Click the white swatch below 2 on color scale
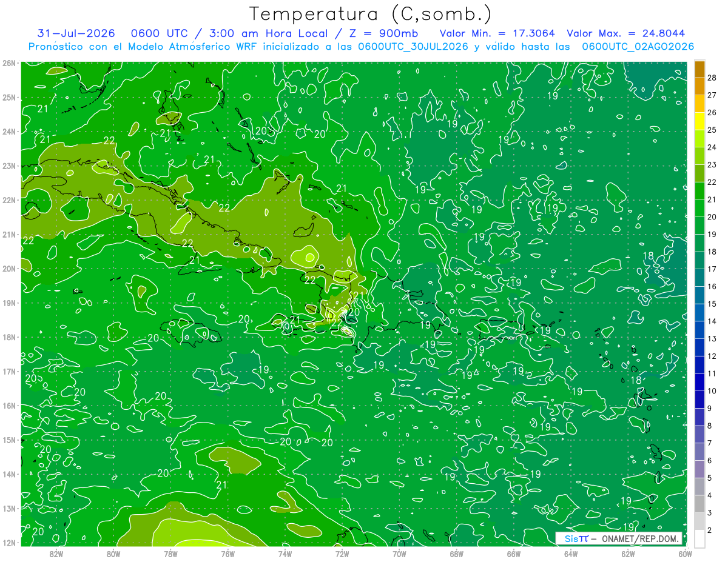This screenshot has height=562, width=728. tap(699, 538)
